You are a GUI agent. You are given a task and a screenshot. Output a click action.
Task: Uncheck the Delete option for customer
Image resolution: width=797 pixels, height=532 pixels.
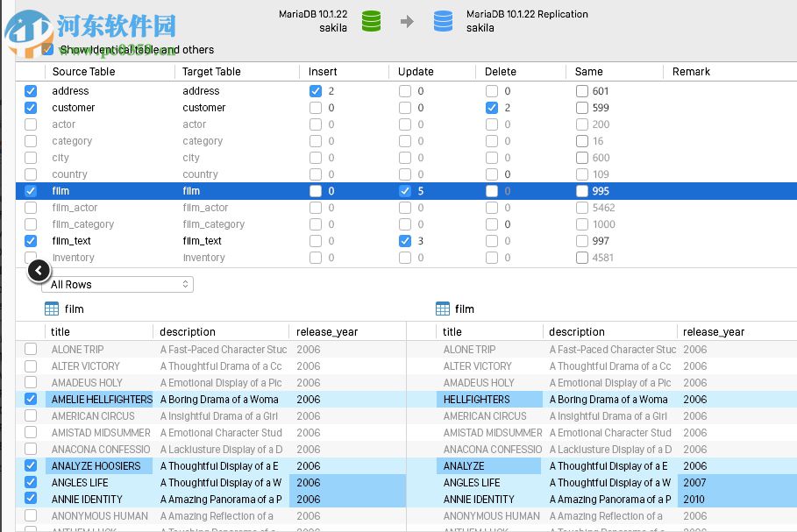(x=492, y=108)
